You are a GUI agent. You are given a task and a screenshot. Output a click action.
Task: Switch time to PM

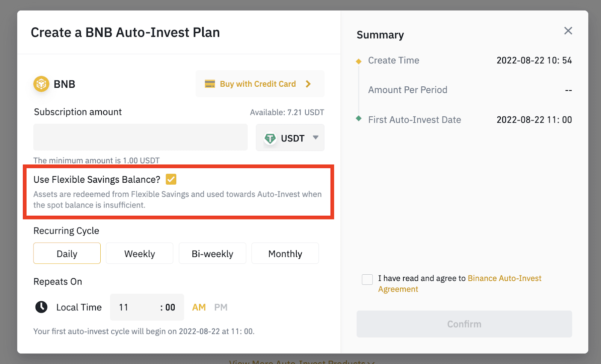click(x=221, y=307)
